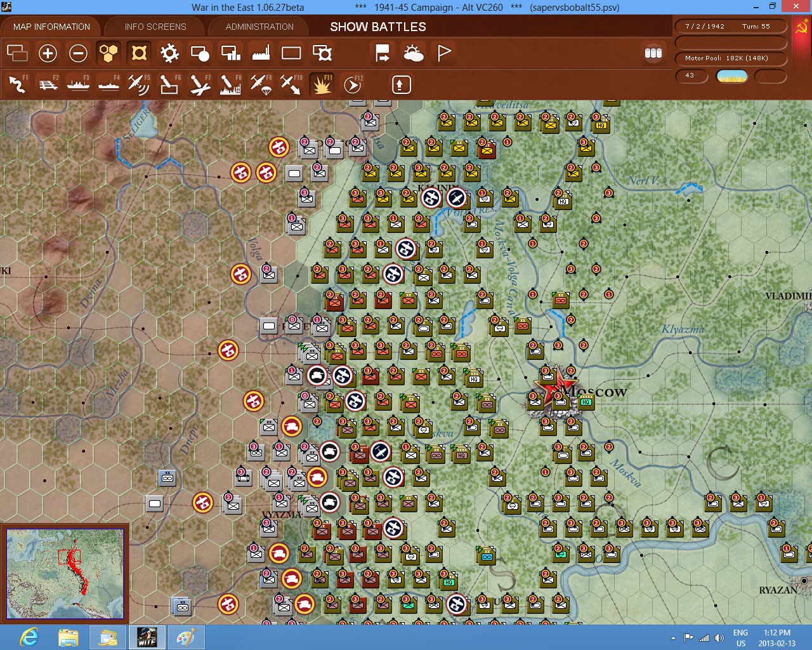Click the minimap overview thumbnail
The height and width of the screenshot is (650, 812).
click(65, 574)
